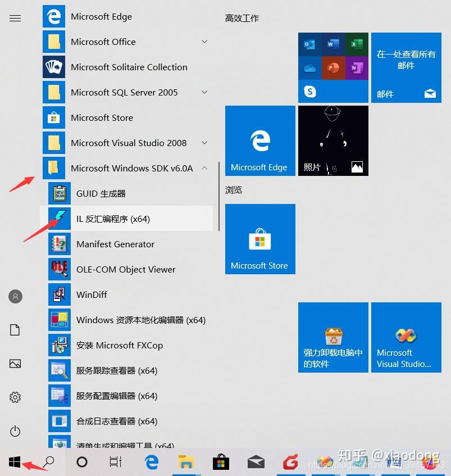
Task: Open Cortana circle on the taskbar
Action: [82, 462]
